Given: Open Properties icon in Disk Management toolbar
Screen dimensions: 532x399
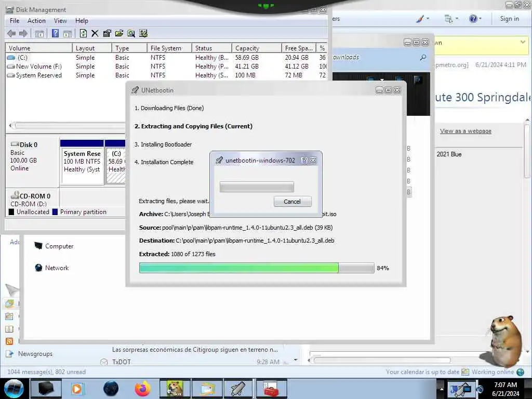Looking at the screenshot, I should click(107, 33).
